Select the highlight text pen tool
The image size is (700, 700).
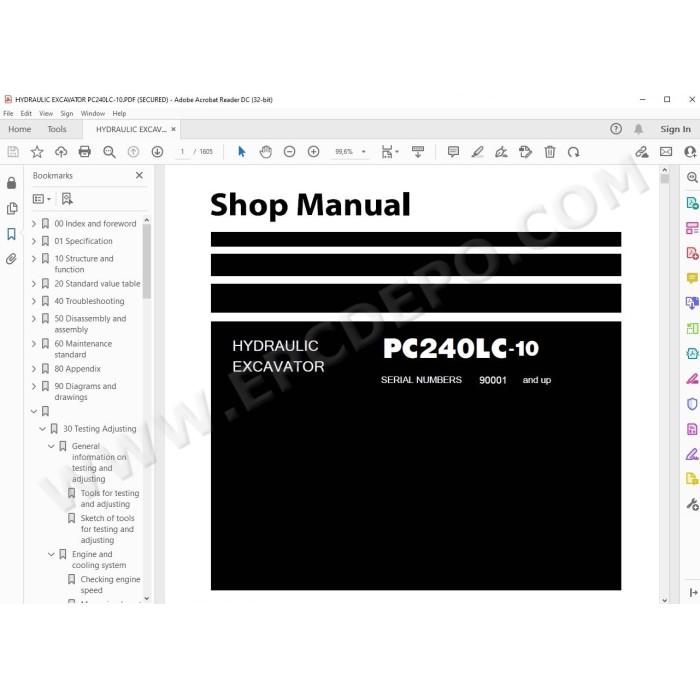477,152
